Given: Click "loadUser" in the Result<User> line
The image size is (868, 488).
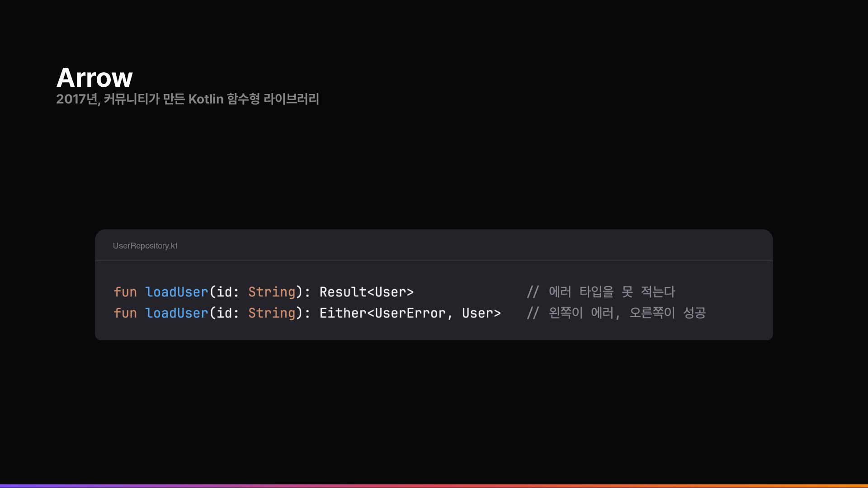Looking at the screenshot, I should 177,292.
